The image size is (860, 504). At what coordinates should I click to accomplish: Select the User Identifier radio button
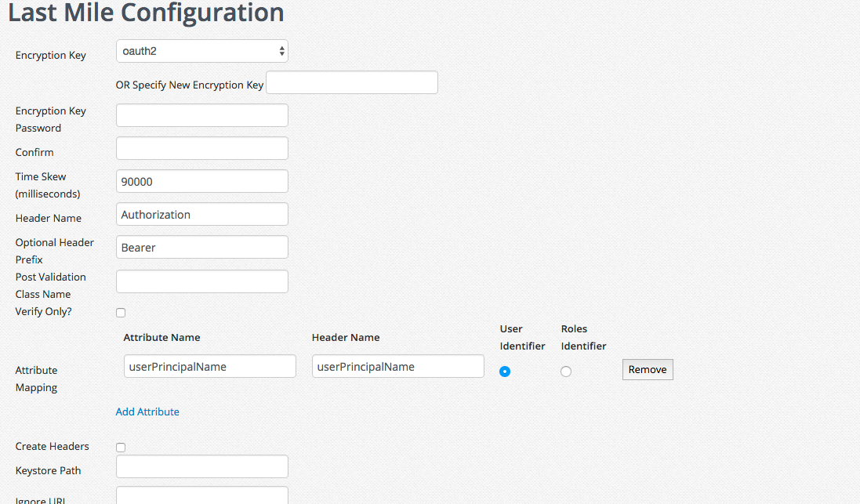point(505,372)
